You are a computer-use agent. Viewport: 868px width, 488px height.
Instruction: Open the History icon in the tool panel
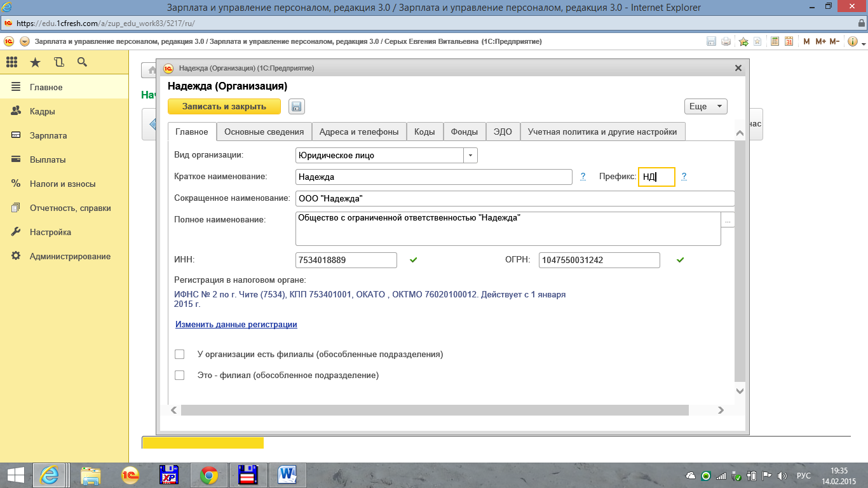coord(58,62)
